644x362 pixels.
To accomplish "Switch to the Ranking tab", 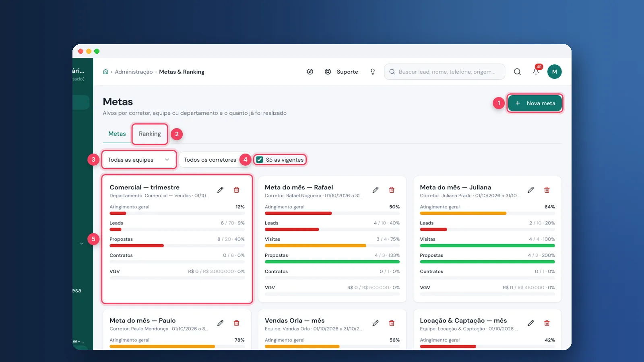I will (x=150, y=134).
